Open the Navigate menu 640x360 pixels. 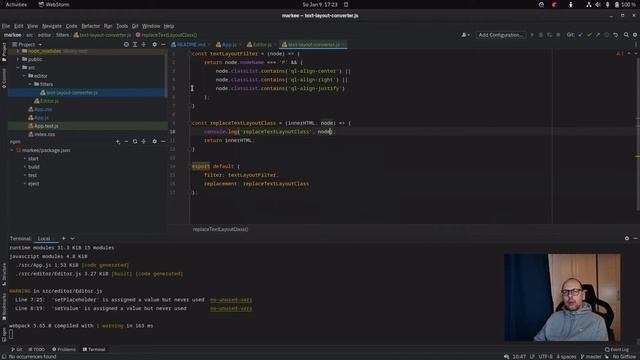pyautogui.click(x=52, y=26)
